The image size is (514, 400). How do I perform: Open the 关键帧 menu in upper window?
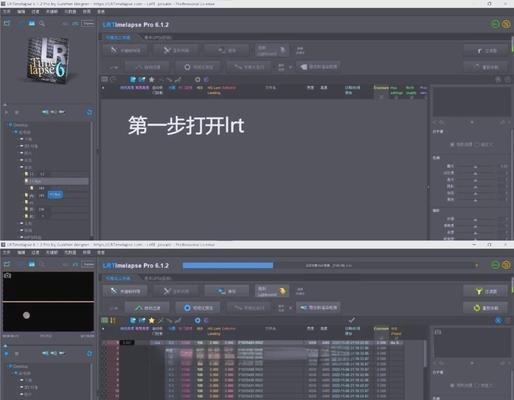pyautogui.click(x=52, y=12)
